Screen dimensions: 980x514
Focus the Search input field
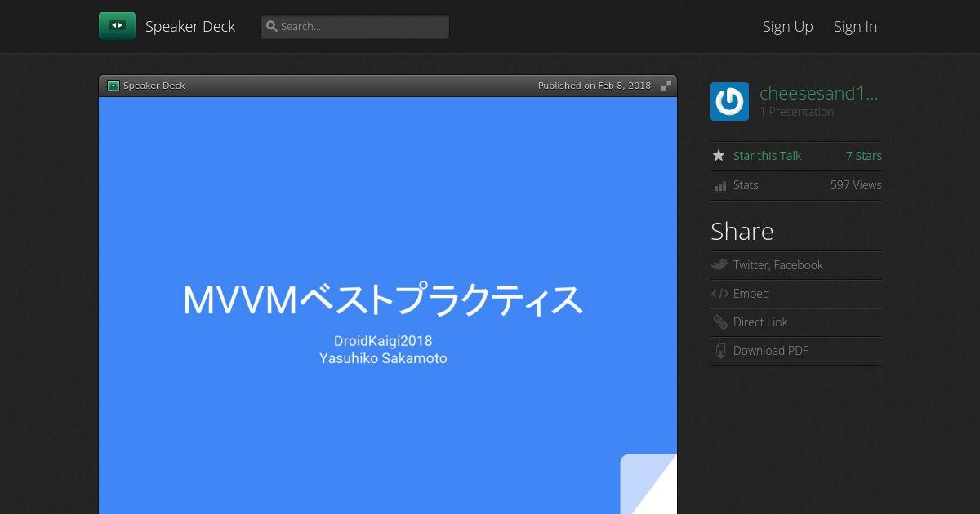tap(354, 26)
